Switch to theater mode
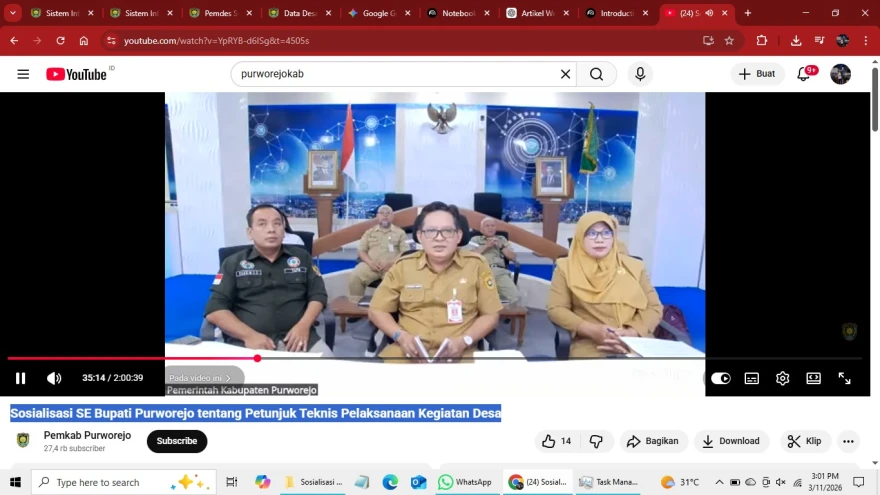The height and width of the screenshot is (495, 880). tap(813, 378)
